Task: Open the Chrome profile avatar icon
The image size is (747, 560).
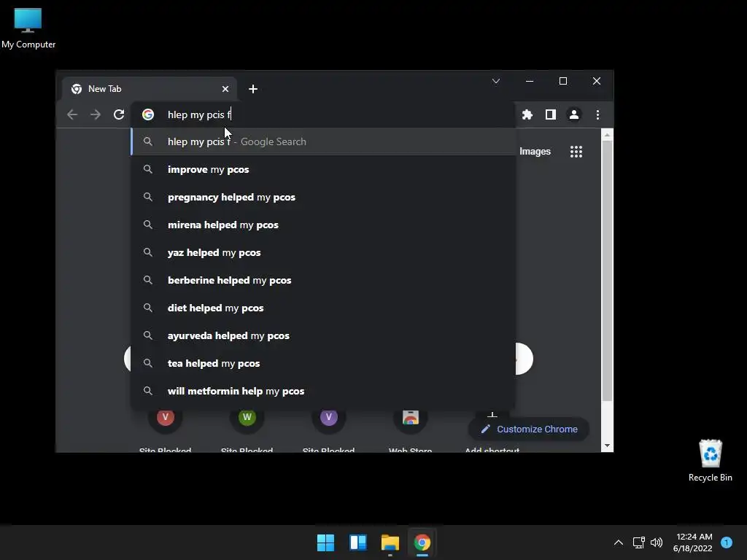Action: (x=573, y=114)
